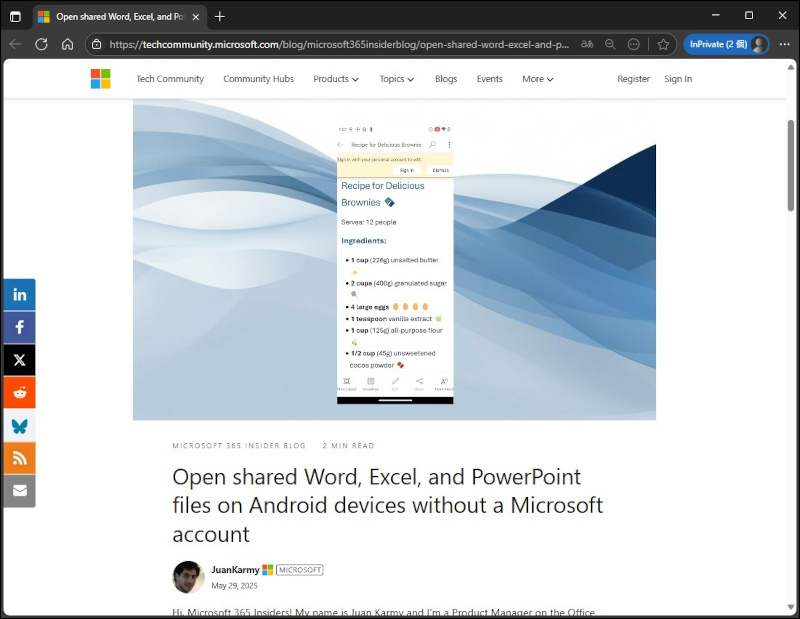The height and width of the screenshot is (619, 800).
Task: Close the current browser tab
Action: click(x=195, y=17)
